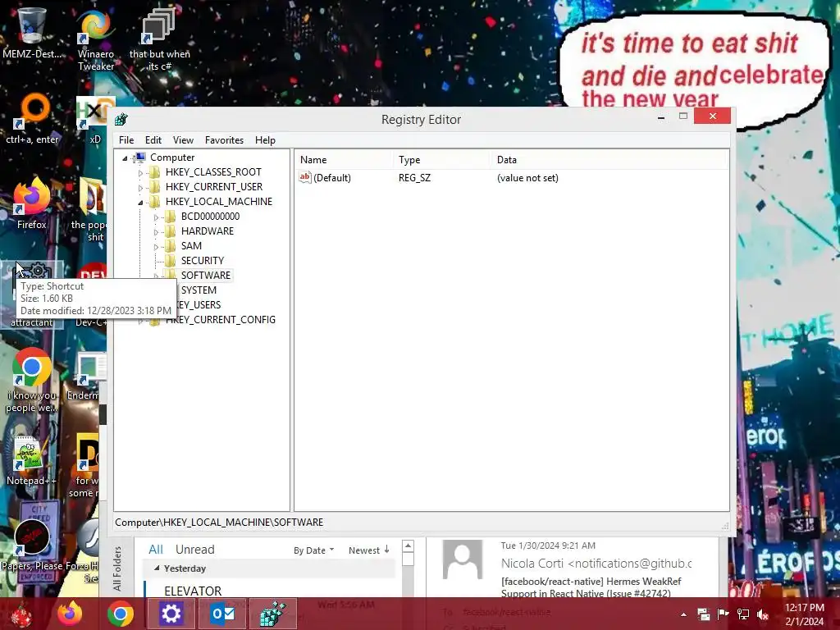Click the Outlook message list scroll up arrow
The image size is (840, 630).
(408, 546)
